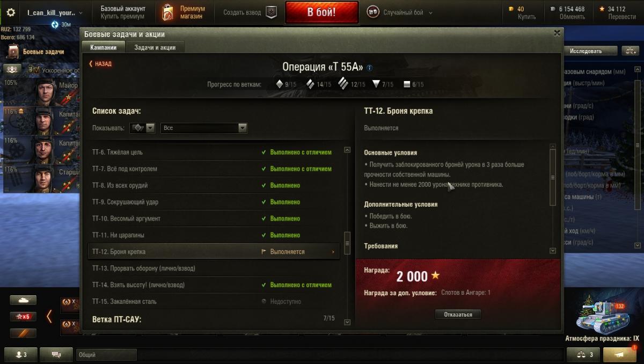The image size is (644, 364).
Task: Open the notifications megaphone button
Action: [619, 354]
